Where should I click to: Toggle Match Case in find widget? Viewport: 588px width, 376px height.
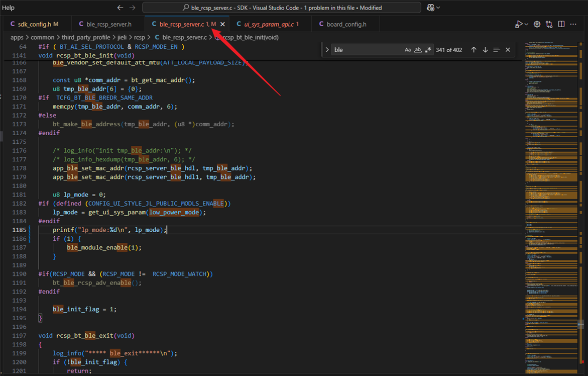coord(408,50)
